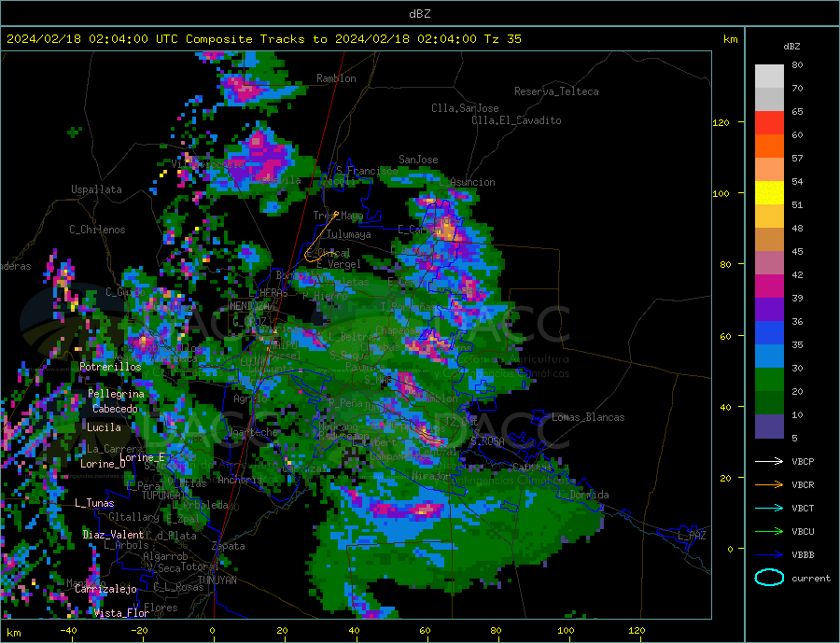This screenshot has width=840, height=643.
Task: Click the dBZ title at the top center
Action: pos(419,14)
